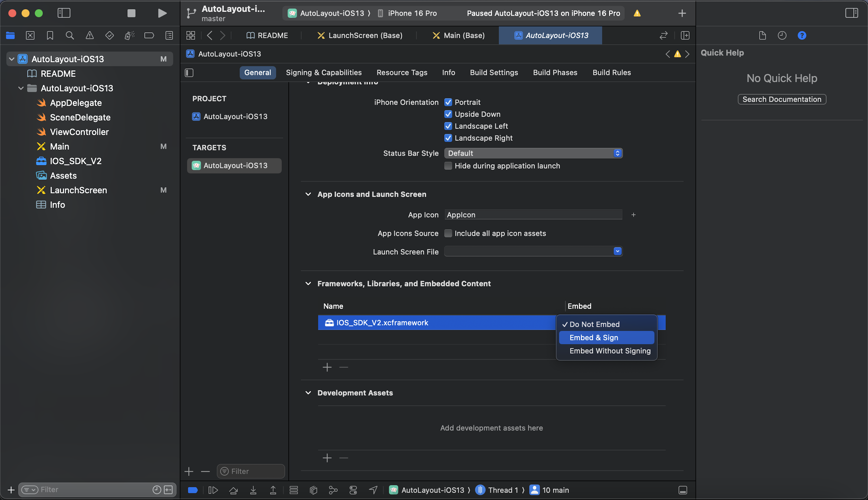Click the targets Filter field
This screenshot has width=868, height=500.
(251, 471)
